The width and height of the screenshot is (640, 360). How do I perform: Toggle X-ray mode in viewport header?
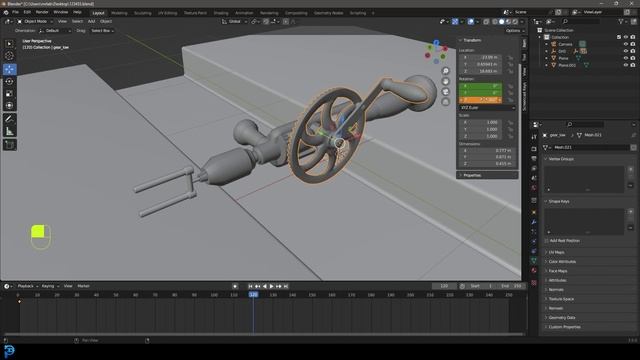click(x=486, y=22)
